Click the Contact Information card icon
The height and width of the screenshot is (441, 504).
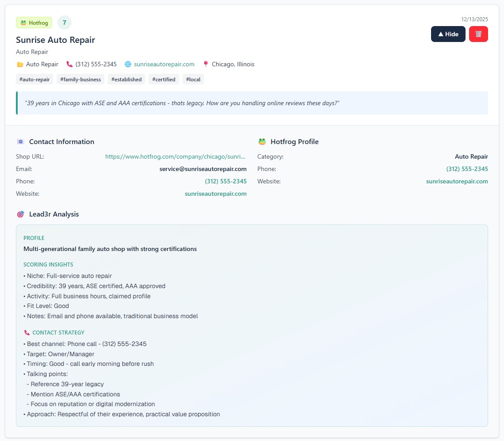coord(20,142)
